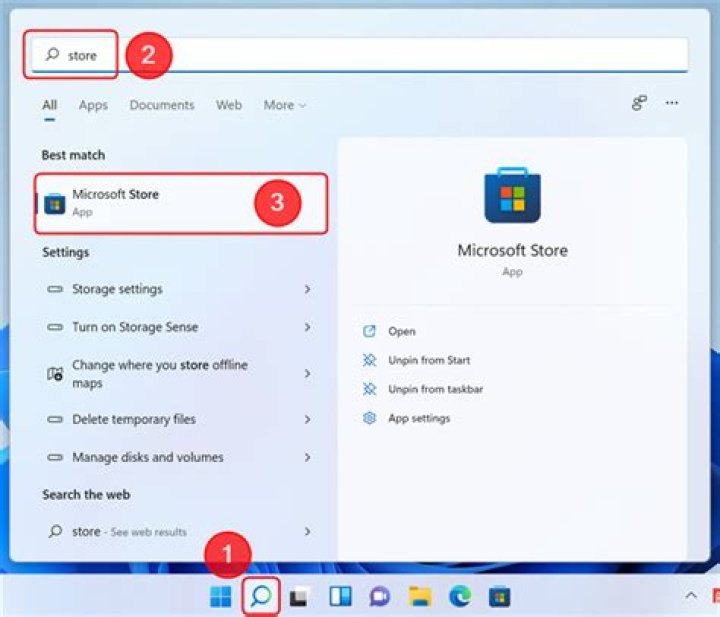Open App settings for Microsoft Store

[x=418, y=418]
